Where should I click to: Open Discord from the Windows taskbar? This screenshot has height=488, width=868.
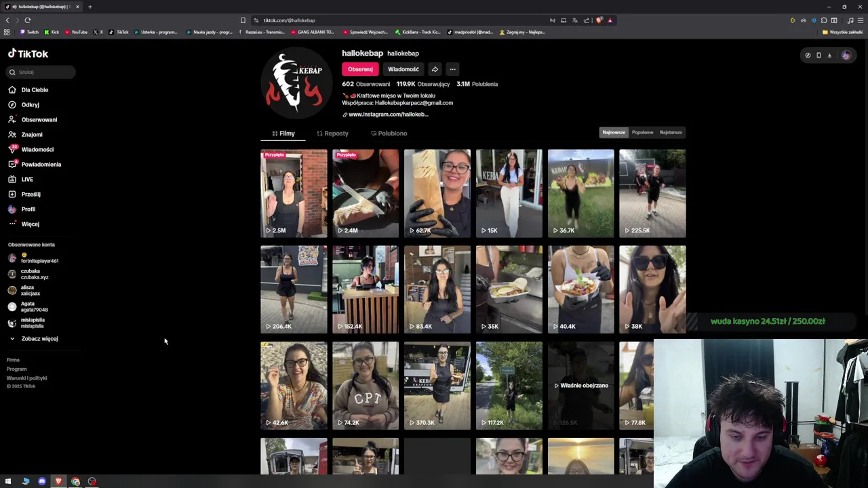coord(42,481)
